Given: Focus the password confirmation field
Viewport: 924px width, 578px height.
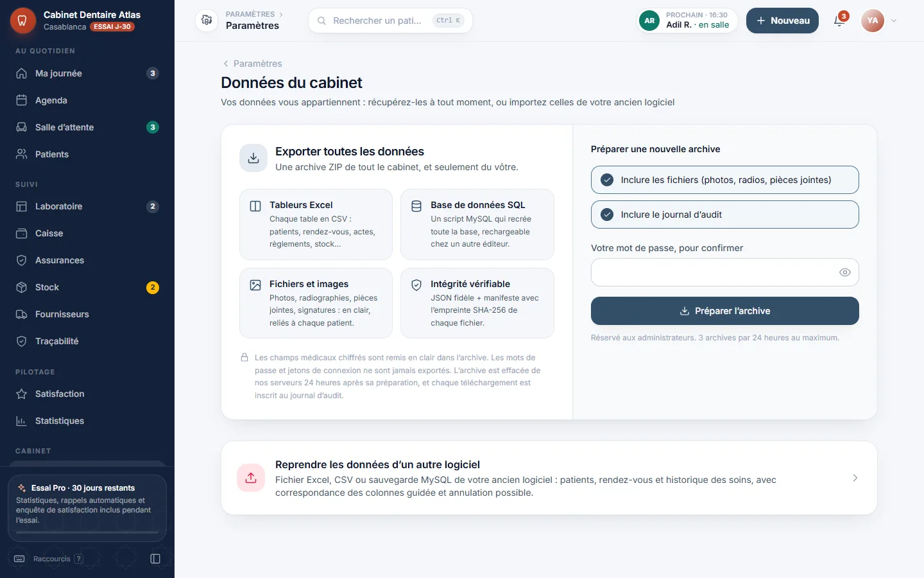Looking at the screenshot, I should pyautogui.click(x=724, y=272).
